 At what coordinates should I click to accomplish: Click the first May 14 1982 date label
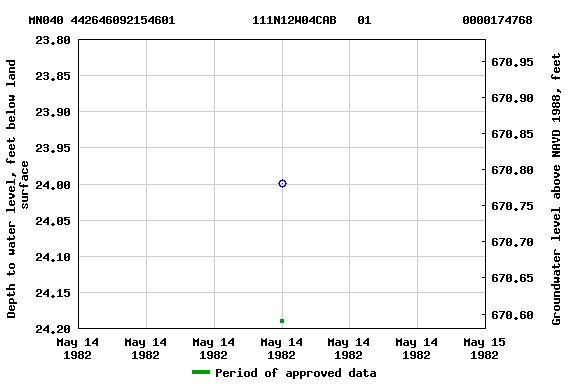pyautogui.click(x=78, y=349)
